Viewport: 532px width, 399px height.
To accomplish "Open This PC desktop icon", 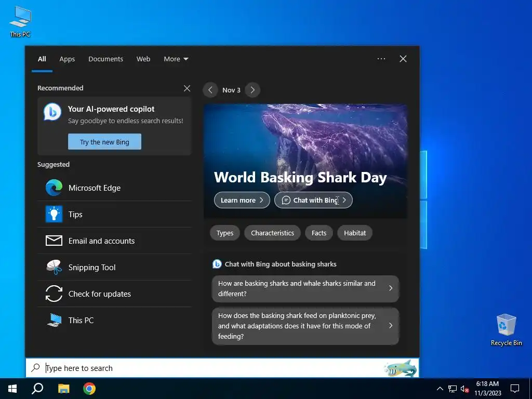I will tap(20, 22).
